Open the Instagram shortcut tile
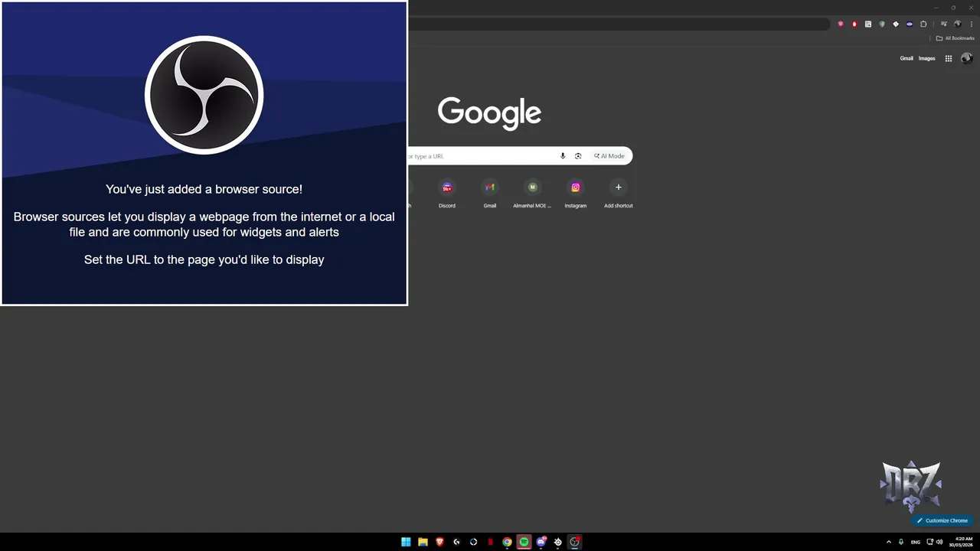Image resolution: width=980 pixels, height=551 pixels. click(576, 193)
